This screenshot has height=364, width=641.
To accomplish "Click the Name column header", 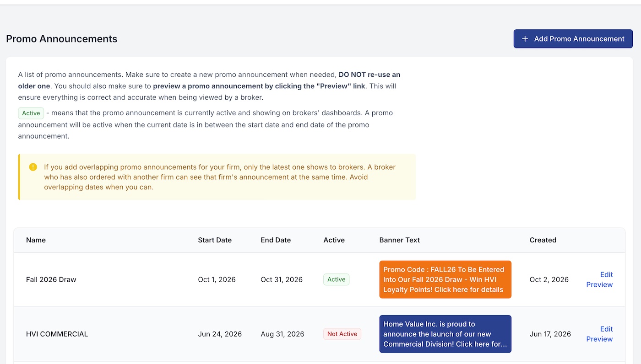I will [x=36, y=240].
